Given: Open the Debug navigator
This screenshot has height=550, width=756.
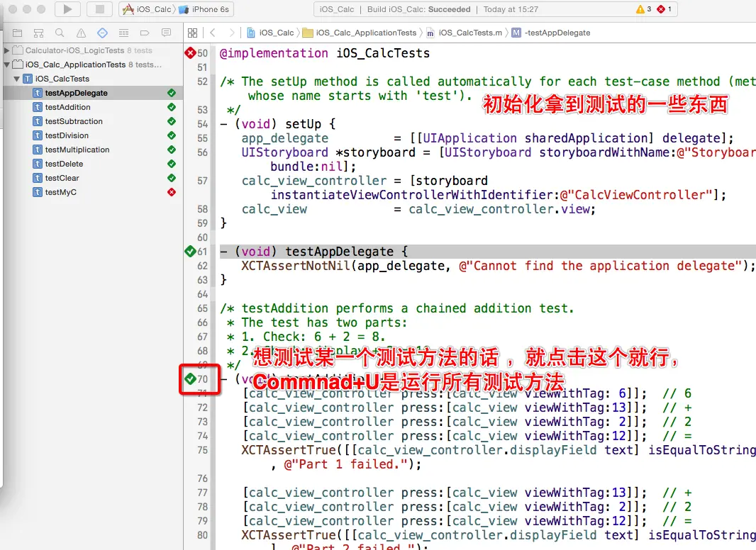Looking at the screenshot, I should point(123,33).
